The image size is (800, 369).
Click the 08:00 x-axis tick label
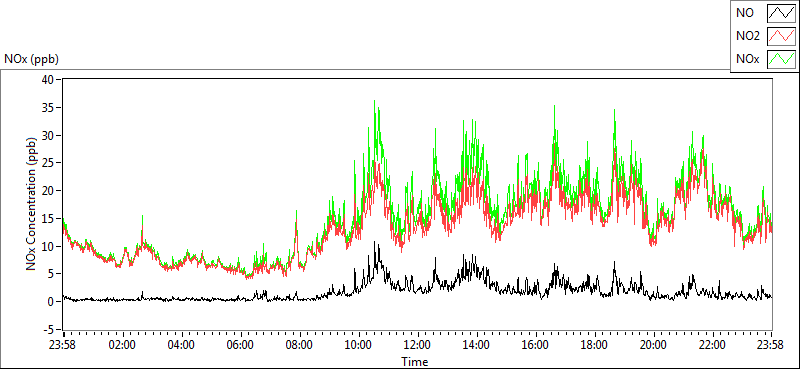pos(299,345)
